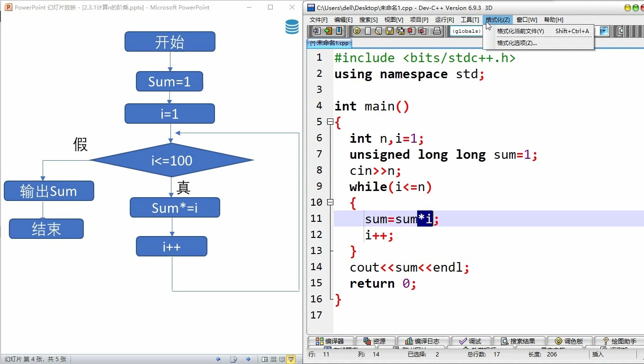This screenshot has height=364, width=644.
Task: Open the 运行[R] menu
Action: (x=444, y=20)
